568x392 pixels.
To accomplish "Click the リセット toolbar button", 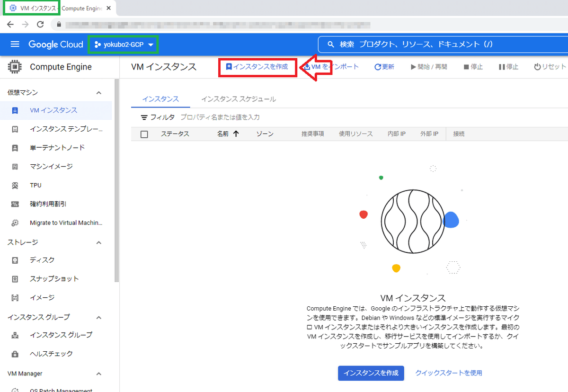I will [x=550, y=67].
